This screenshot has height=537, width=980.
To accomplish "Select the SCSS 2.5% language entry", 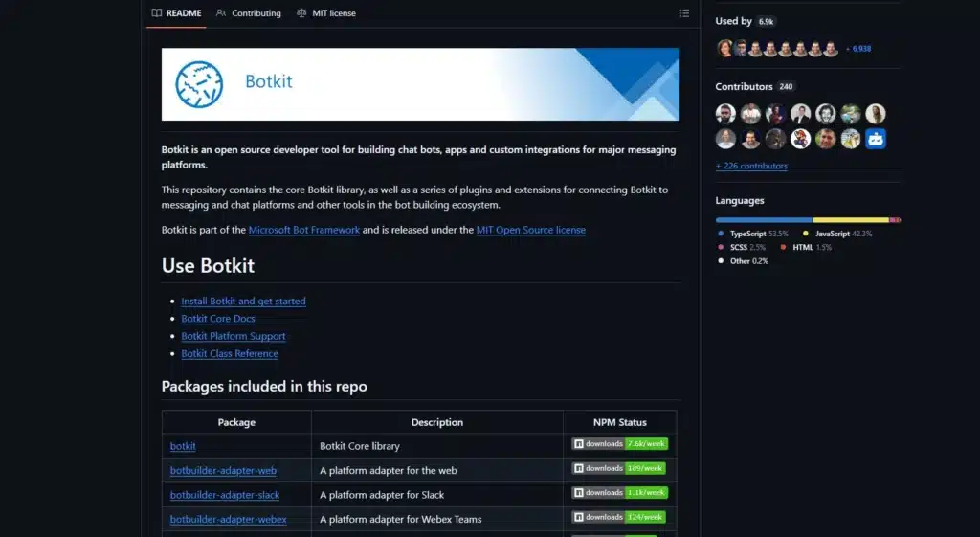I will [742, 247].
